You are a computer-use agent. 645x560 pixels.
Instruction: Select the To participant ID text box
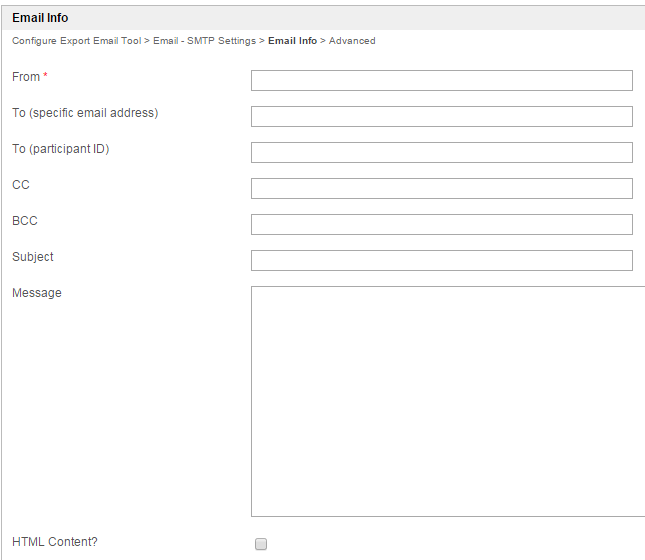(441, 153)
